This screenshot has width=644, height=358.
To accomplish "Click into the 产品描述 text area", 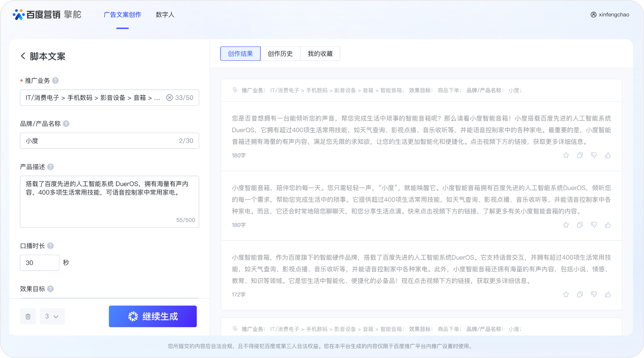I will point(109,202).
